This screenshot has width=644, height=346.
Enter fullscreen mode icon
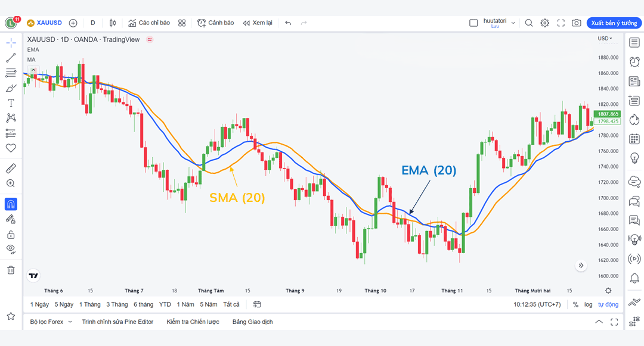click(x=561, y=23)
